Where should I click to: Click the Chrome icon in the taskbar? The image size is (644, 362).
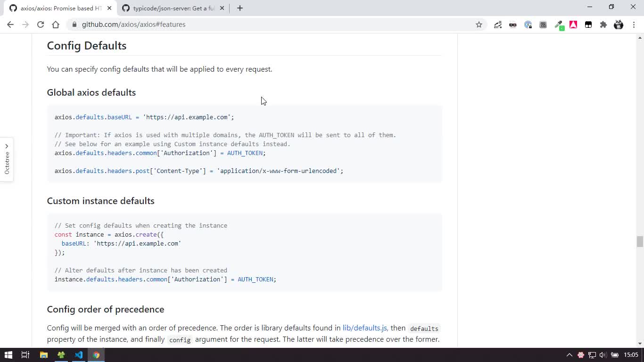pos(96,355)
